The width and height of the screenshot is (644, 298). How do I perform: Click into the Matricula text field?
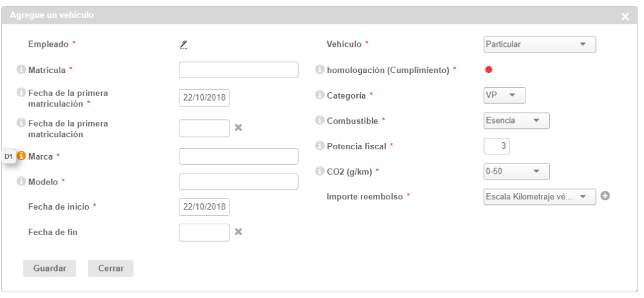click(x=238, y=70)
